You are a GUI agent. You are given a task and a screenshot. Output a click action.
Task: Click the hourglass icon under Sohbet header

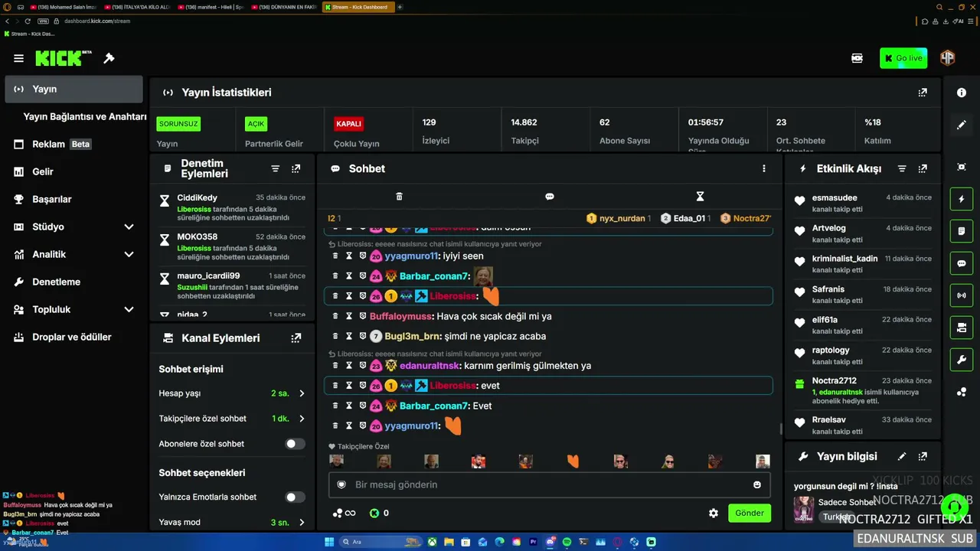tap(700, 197)
